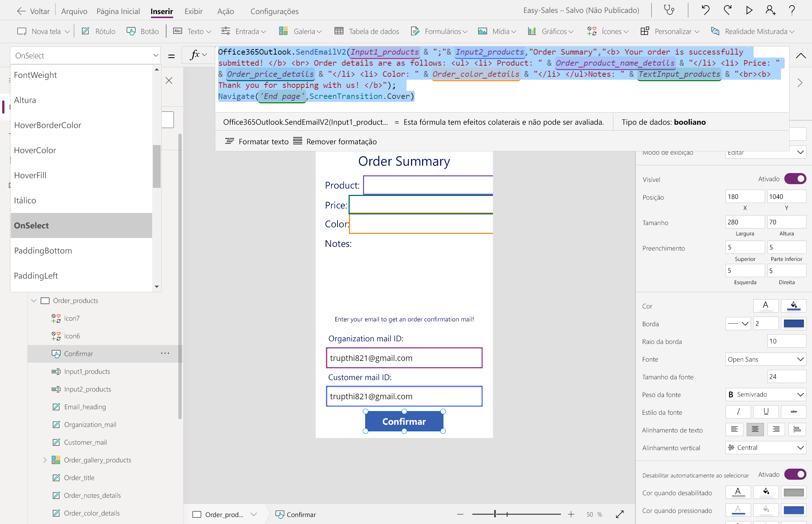Open the App checker stethoscope icon
The height and width of the screenshot is (524, 812).
pyautogui.click(x=669, y=10)
